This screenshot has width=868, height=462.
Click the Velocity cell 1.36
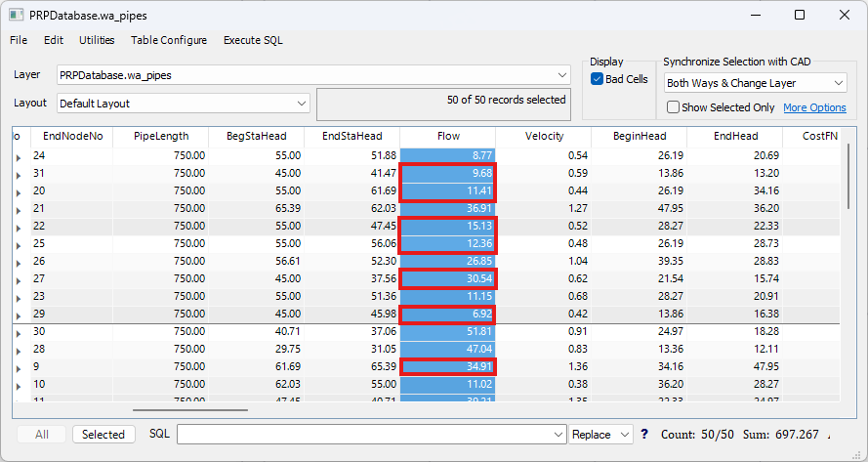544,366
